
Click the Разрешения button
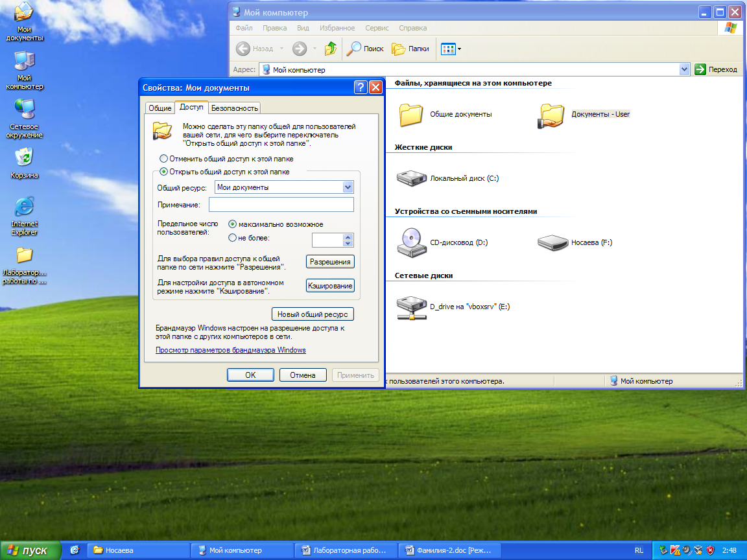pos(329,261)
